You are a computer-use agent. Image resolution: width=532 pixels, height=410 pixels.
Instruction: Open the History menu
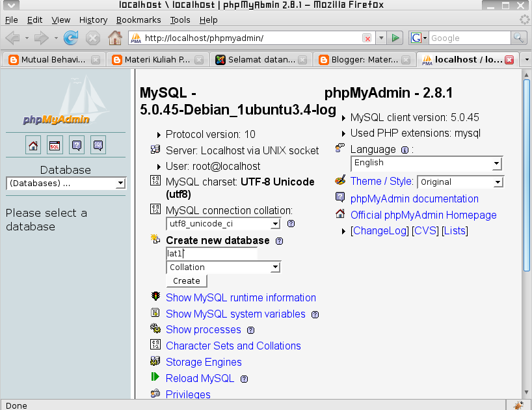coord(93,20)
